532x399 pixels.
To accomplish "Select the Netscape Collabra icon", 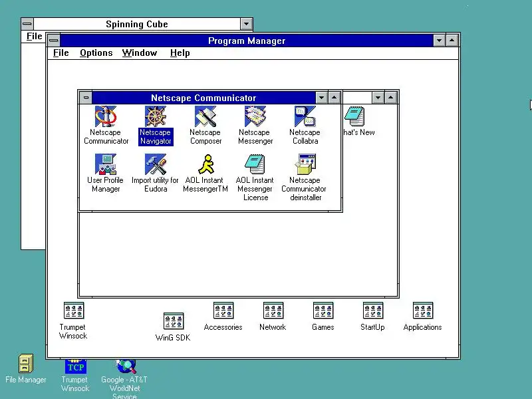I will [305, 116].
